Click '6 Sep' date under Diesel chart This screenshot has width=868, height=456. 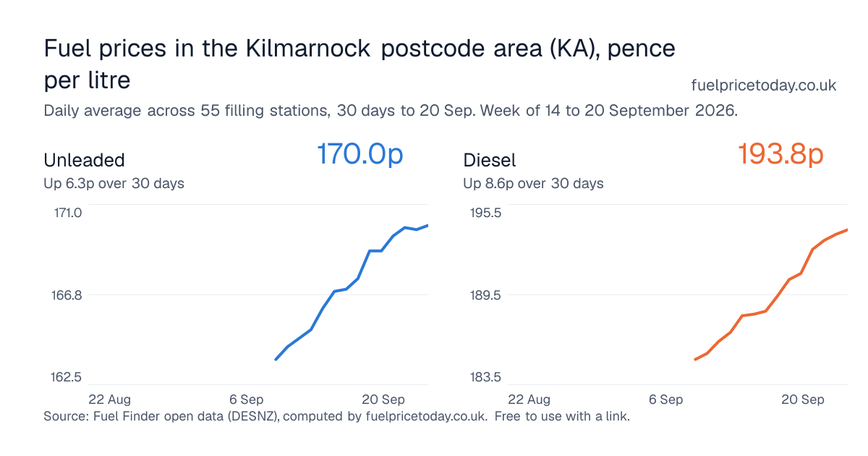pos(665,400)
